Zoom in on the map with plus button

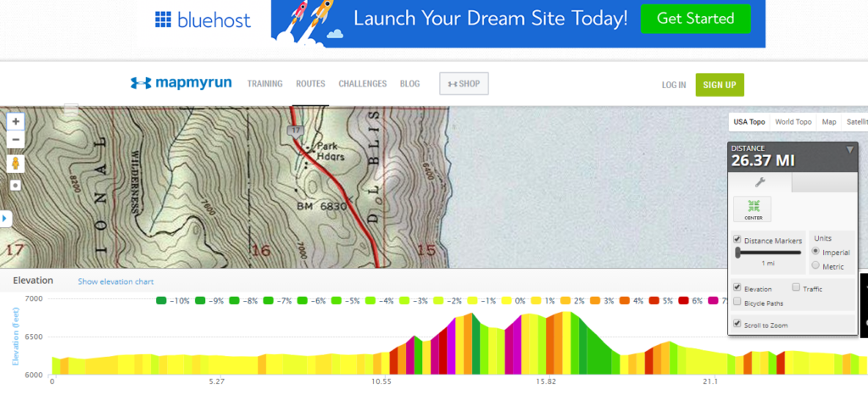15,121
